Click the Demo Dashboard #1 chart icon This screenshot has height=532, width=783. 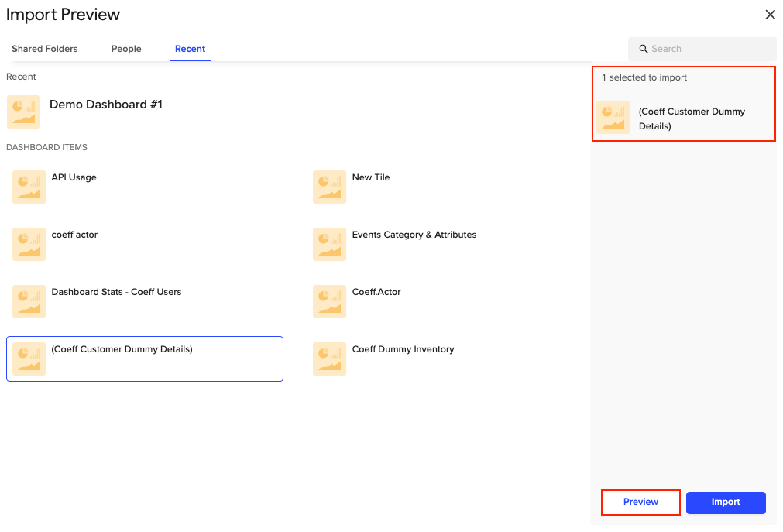(23, 112)
